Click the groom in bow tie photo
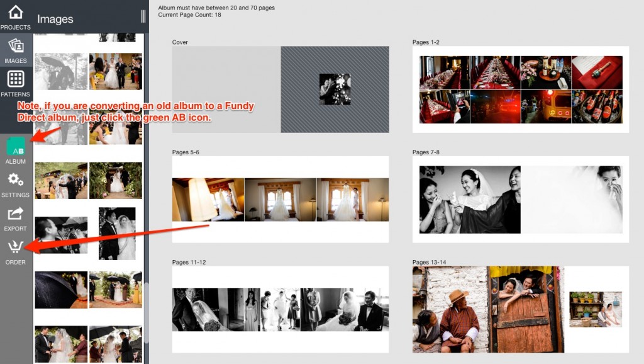 tap(345, 309)
